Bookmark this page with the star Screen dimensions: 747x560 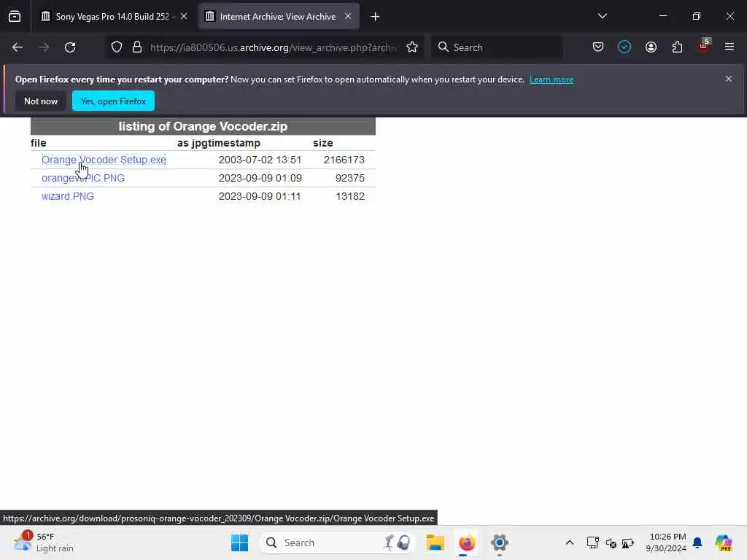[412, 47]
